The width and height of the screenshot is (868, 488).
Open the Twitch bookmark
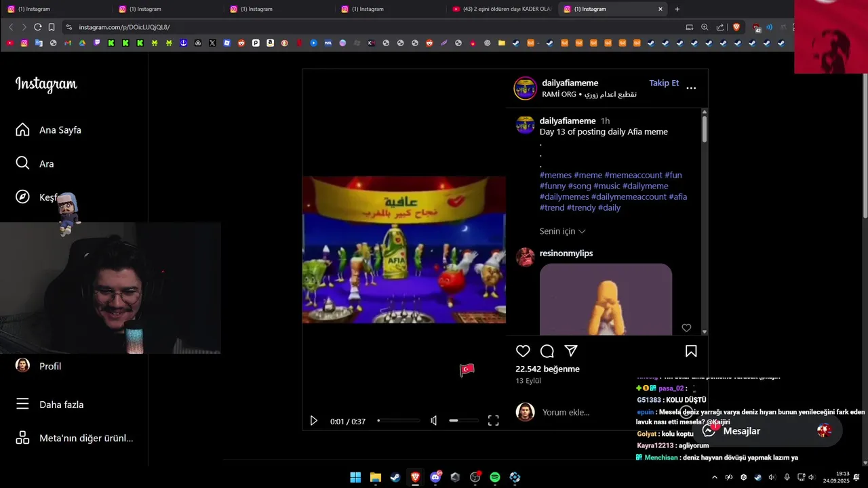[x=96, y=43]
